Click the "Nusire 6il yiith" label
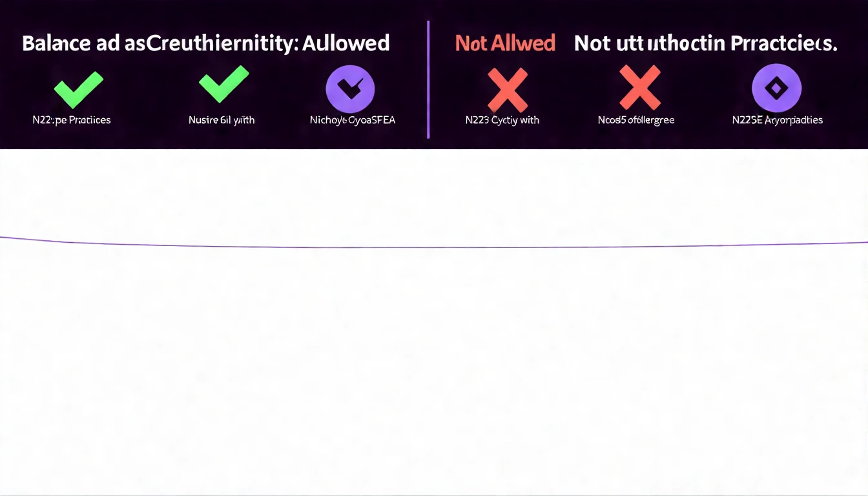 coord(222,120)
